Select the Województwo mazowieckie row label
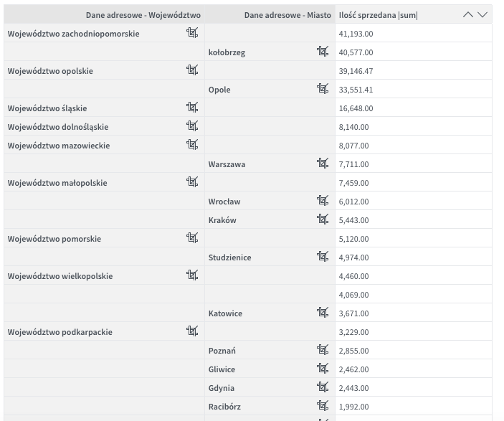 (57, 145)
